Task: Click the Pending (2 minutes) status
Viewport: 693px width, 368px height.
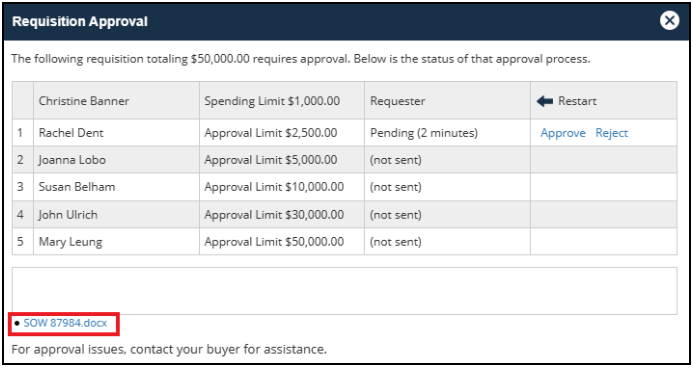Action: click(424, 133)
